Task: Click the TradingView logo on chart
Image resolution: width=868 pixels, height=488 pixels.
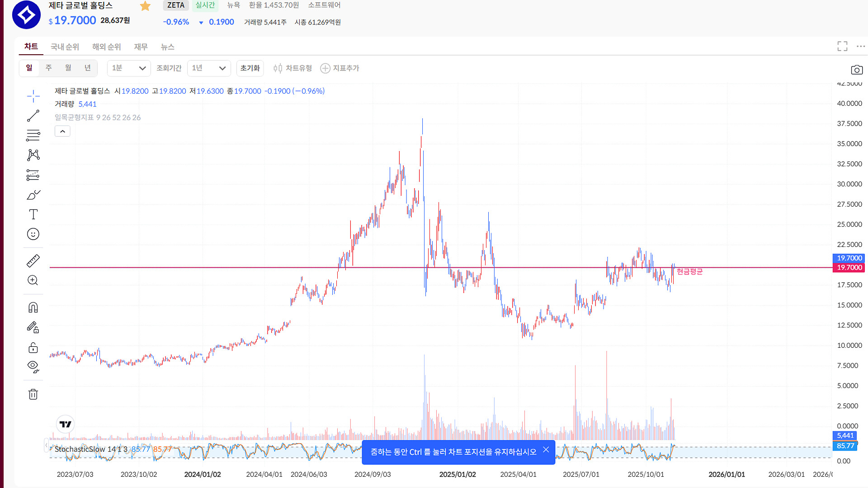Action: 66,424
